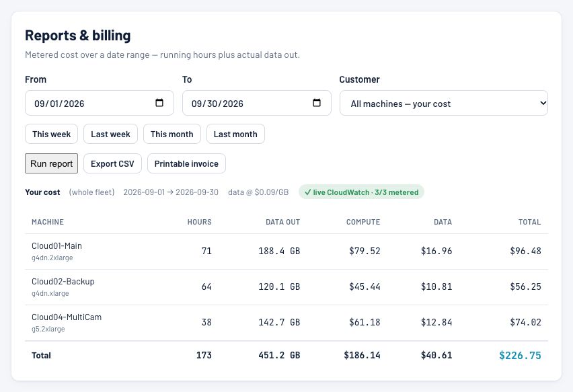This screenshot has width=573, height=392.
Task: Click the $96.48 total for Cloud01-Main
Action: (525, 251)
